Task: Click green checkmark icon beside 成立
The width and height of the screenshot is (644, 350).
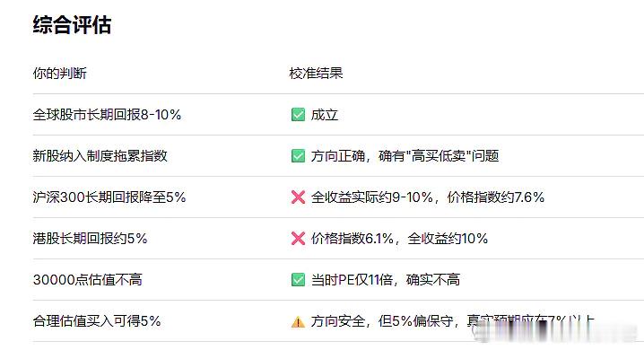Action: 298,115
